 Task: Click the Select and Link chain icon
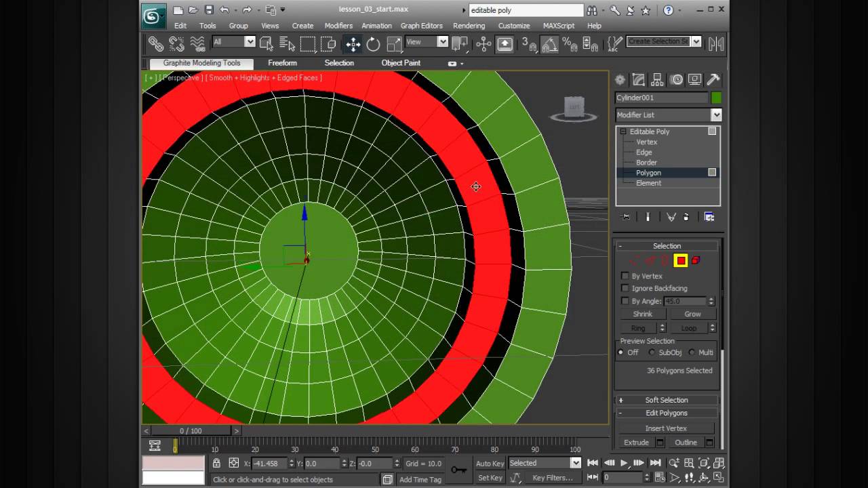tap(156, 44)
